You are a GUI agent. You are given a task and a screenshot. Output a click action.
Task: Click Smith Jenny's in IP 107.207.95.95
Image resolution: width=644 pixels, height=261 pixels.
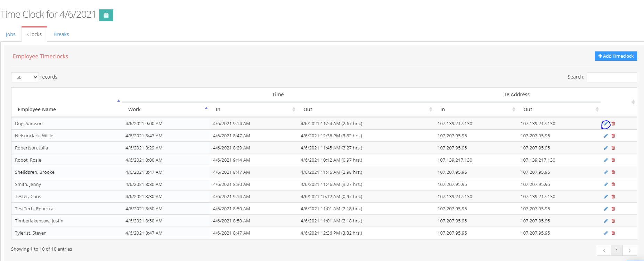click(x=452, y=185)
